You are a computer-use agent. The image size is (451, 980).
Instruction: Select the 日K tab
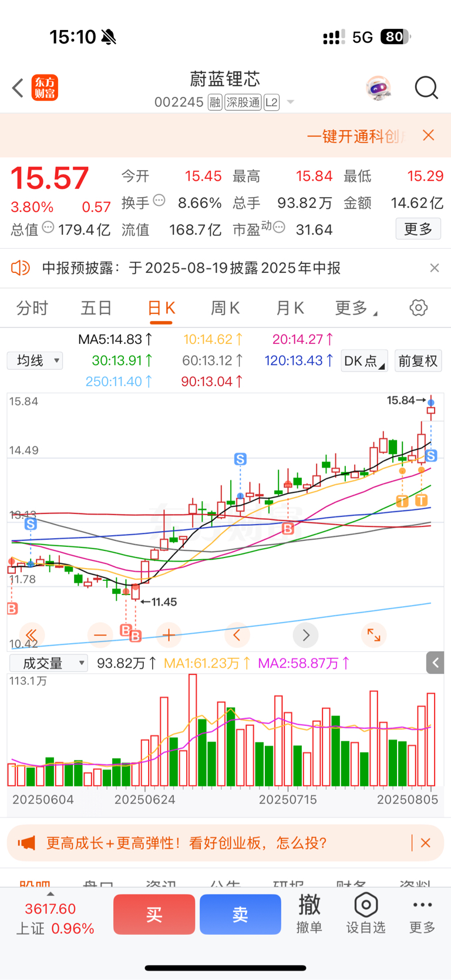tap(161, 307)
